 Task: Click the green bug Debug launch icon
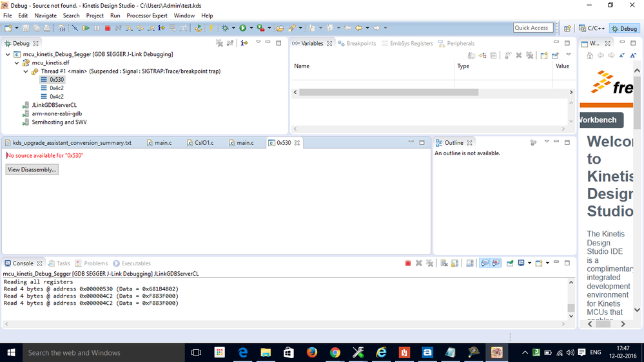click(x=225, y=28)
